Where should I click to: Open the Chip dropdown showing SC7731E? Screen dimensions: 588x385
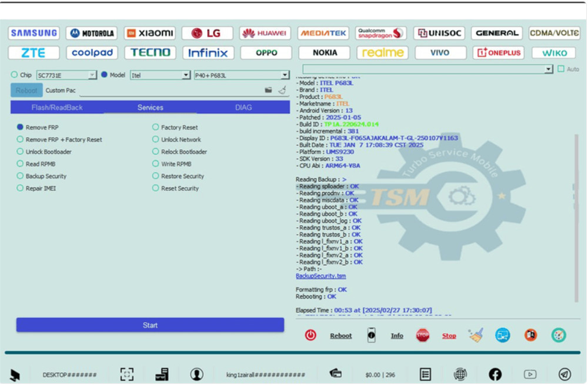click(x=91, y=75)
